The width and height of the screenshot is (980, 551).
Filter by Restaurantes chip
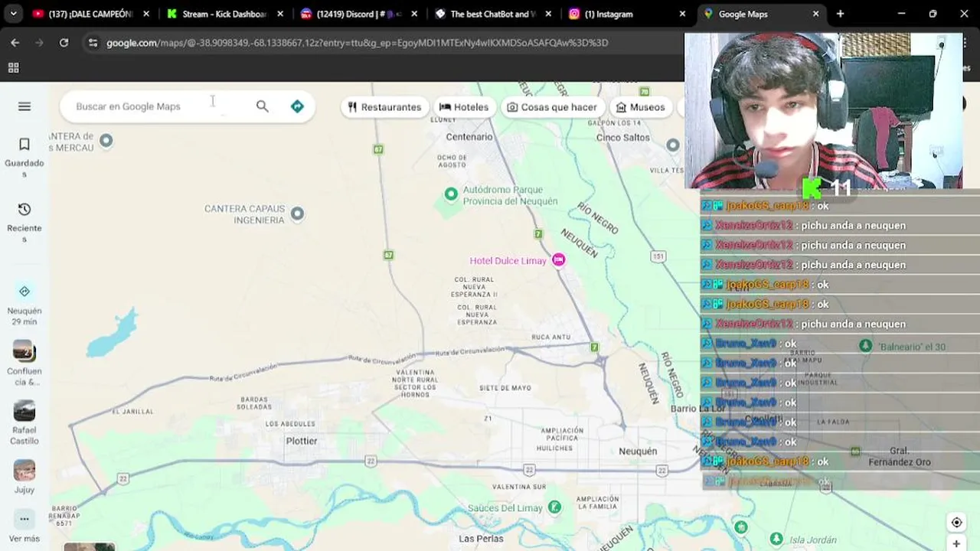coord(384,107)
